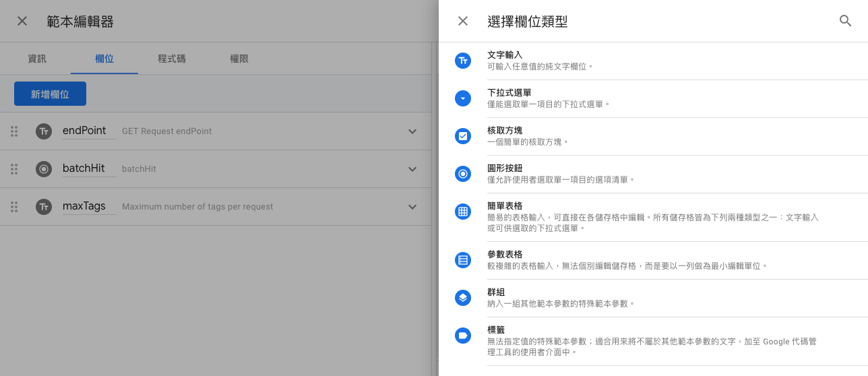Choose the 圓形按鈕 field type title
Screen dimensions: 868x376
(505, 168)
